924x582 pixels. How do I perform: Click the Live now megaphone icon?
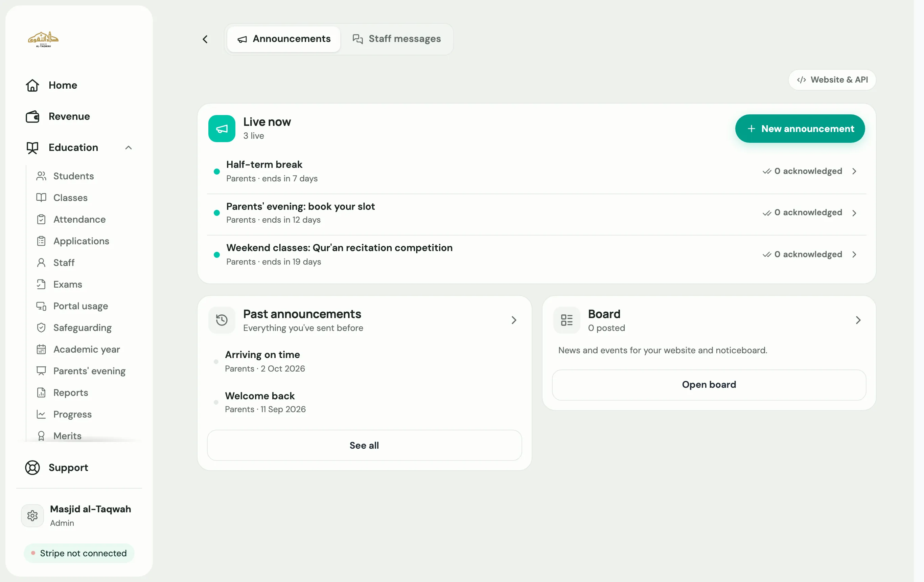click(222, 129)
